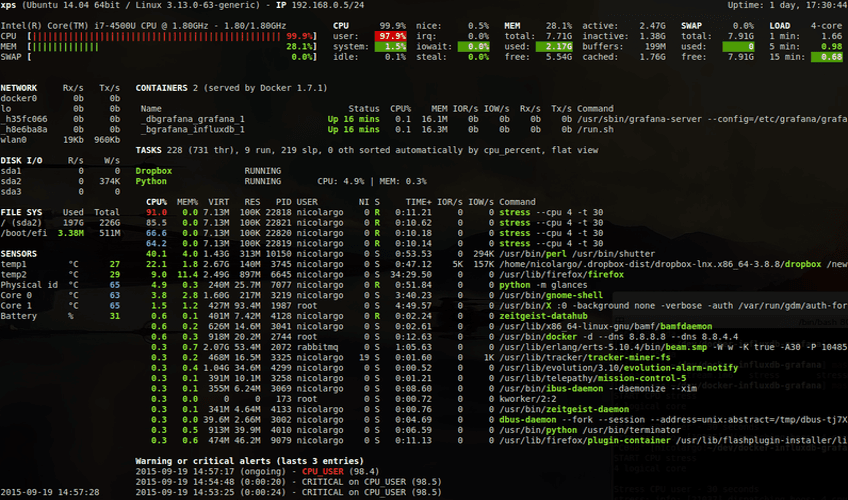The image size is (848, 500).
Task: Click the /boot/efi file system entry
Action: pyautogui.click(x=25, y=233)
